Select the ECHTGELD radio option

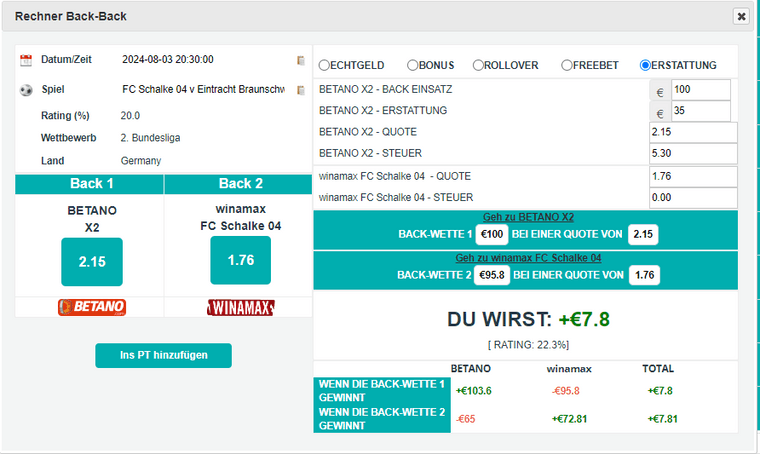(x=324, y=65)
